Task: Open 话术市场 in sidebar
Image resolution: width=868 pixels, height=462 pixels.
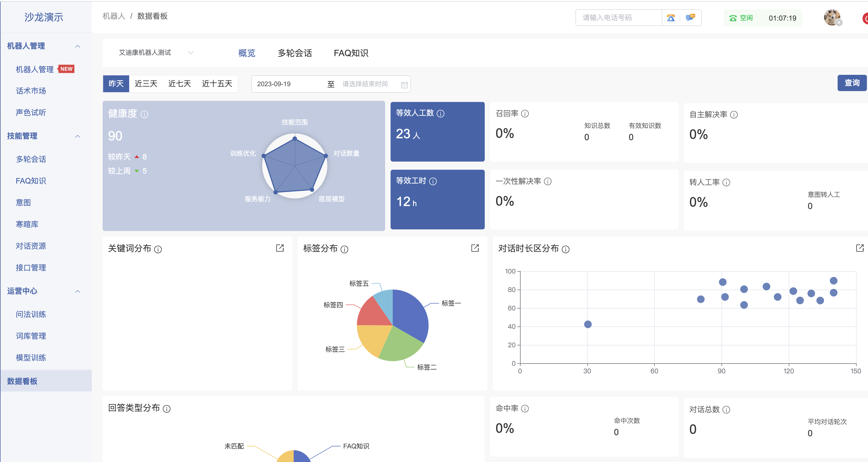Action: 31,91
